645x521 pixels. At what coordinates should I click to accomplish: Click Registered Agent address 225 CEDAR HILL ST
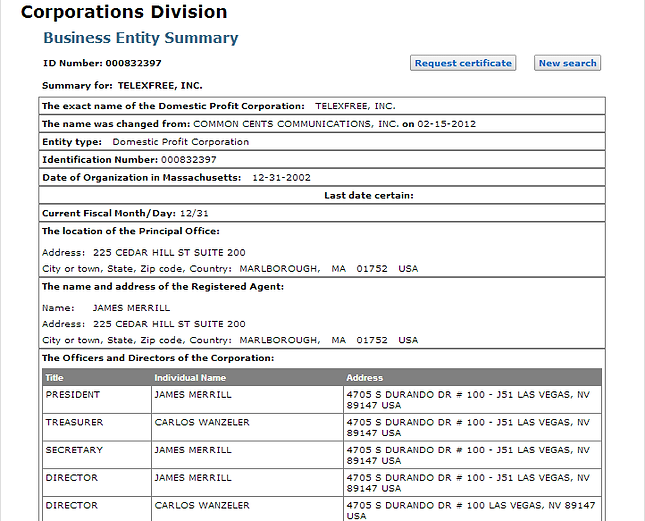pos(169,324)
